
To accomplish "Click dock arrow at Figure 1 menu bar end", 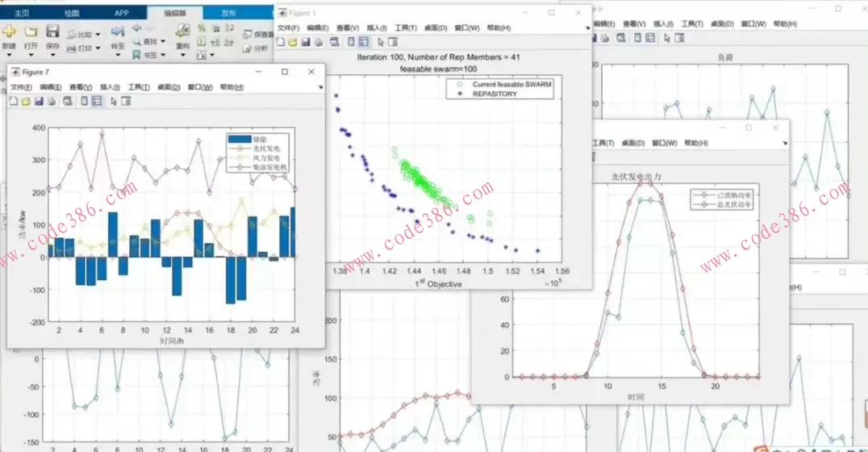I will click(586, 28).
